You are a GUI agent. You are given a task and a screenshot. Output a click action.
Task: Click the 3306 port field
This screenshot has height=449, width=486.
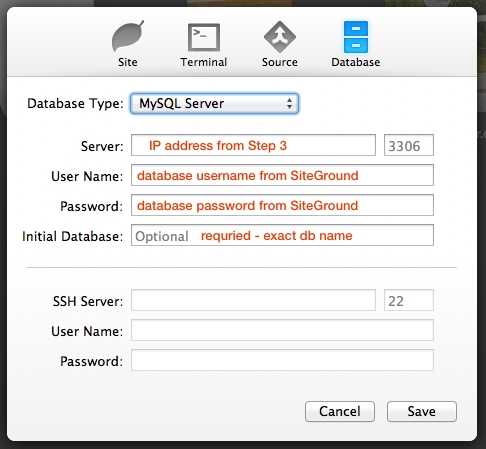(409, 145)
